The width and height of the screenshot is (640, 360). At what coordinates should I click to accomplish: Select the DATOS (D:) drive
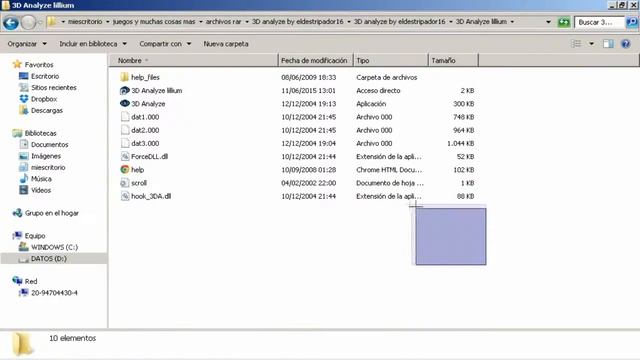click(x=49, y=259)
